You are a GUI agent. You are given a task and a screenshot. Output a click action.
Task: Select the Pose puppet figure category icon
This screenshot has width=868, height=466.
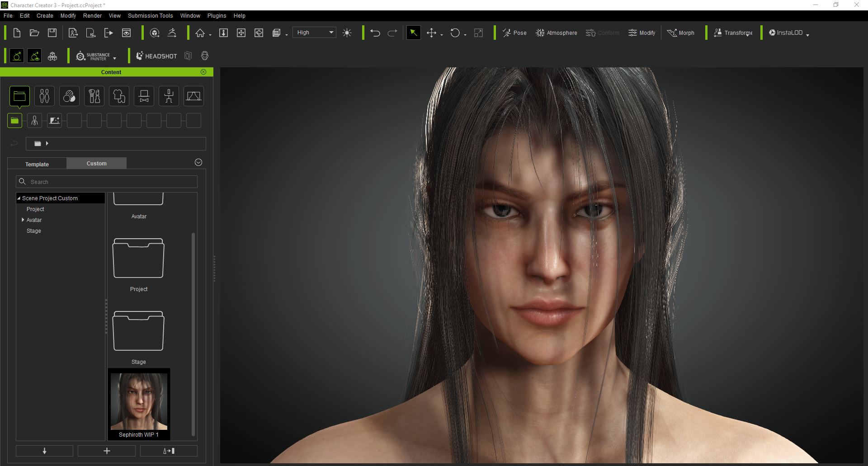point(169,96)
